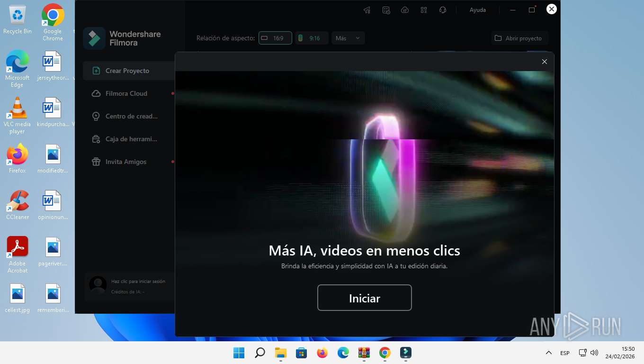Open Chrome from the taskbar
Screen dimensions: 644x364
point(385,353)
